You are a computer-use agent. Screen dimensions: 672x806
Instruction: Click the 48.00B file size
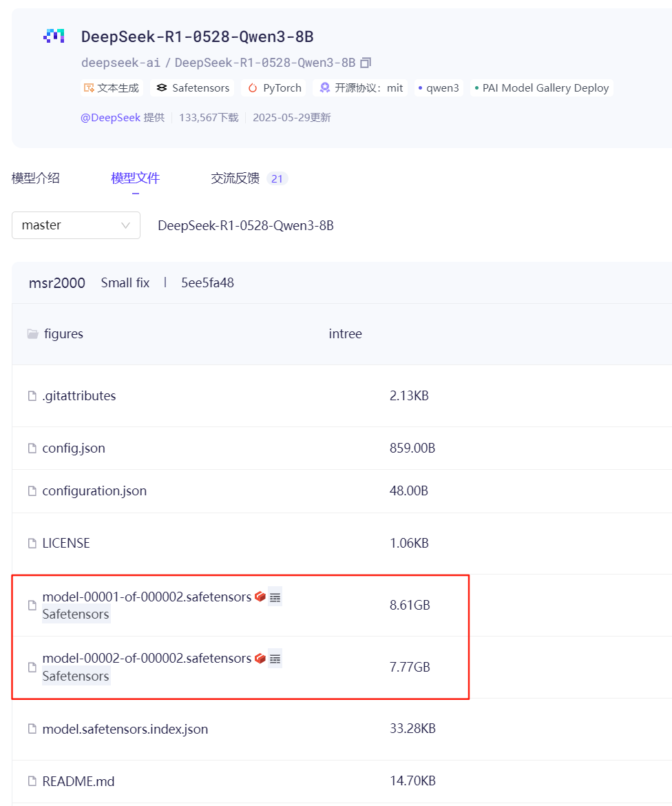tap(408, 491)
